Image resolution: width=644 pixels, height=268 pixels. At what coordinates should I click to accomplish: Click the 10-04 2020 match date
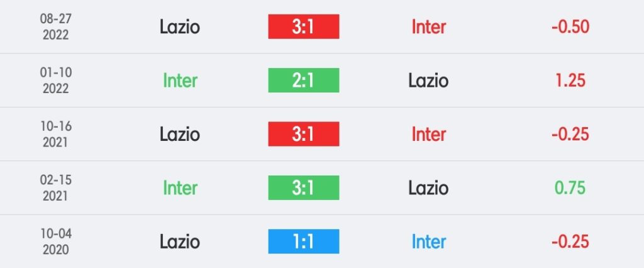56,241
